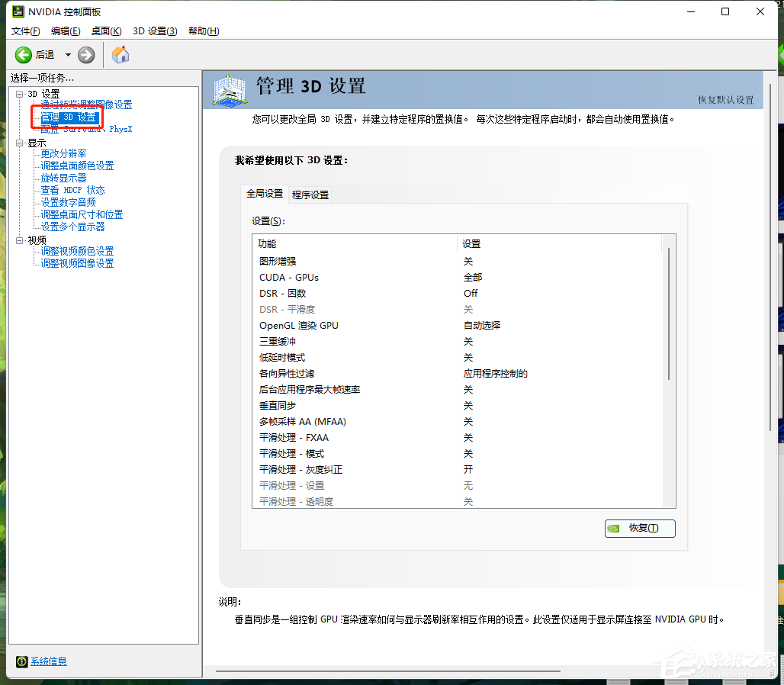Open the 帮助 menu
The height and width of the screenshot is (685, 784).
(204, 31)
